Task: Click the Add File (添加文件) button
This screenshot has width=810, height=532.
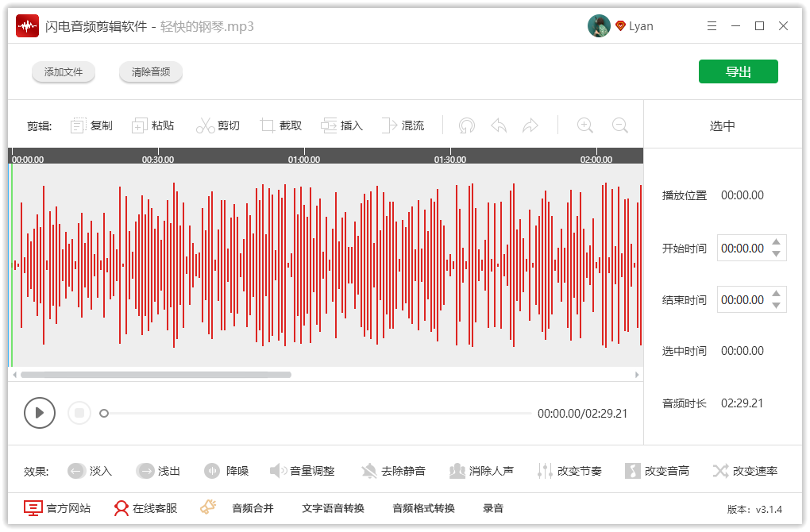Action: tap(64, 72)
